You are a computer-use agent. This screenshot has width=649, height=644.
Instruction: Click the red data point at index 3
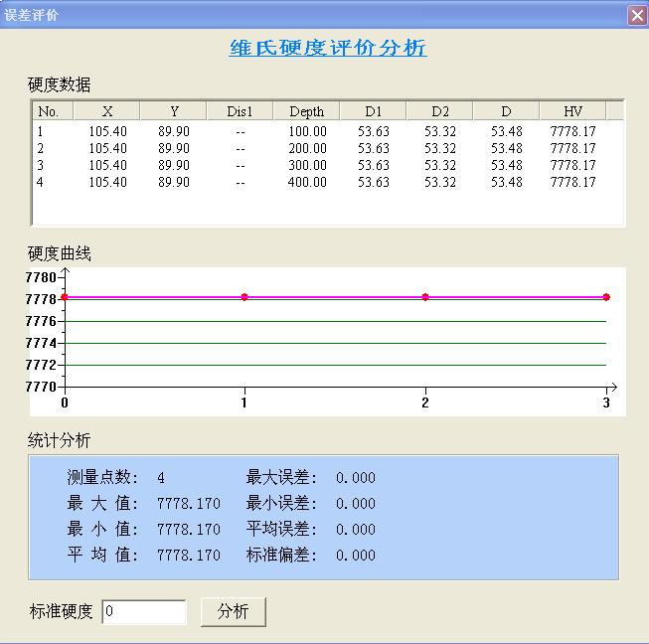pyautogui.click(x=606, y=297)
